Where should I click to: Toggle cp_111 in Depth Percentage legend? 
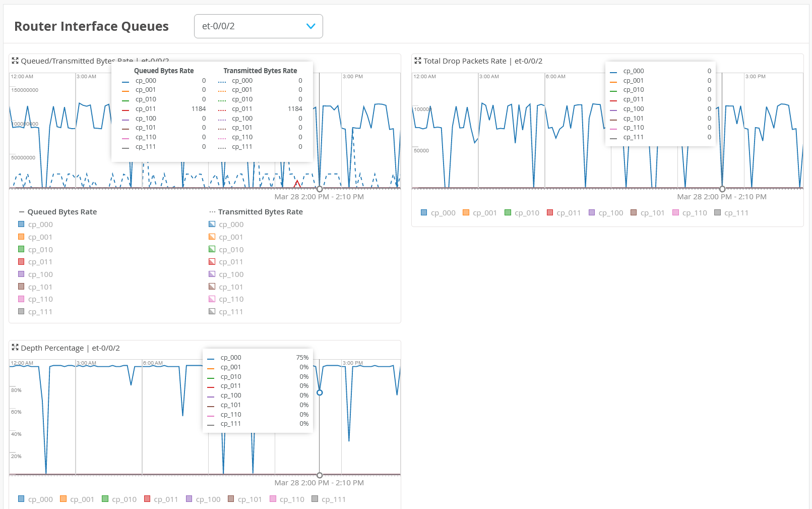point(329,499)
